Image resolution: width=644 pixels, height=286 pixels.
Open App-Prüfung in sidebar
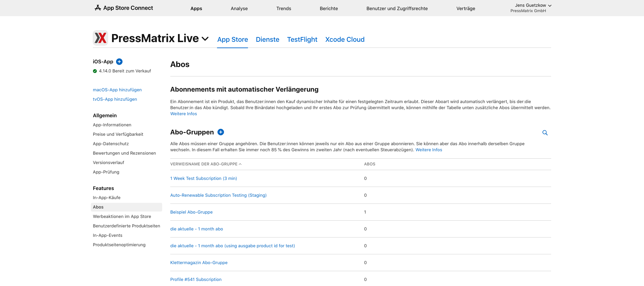[x=106, y=172]
